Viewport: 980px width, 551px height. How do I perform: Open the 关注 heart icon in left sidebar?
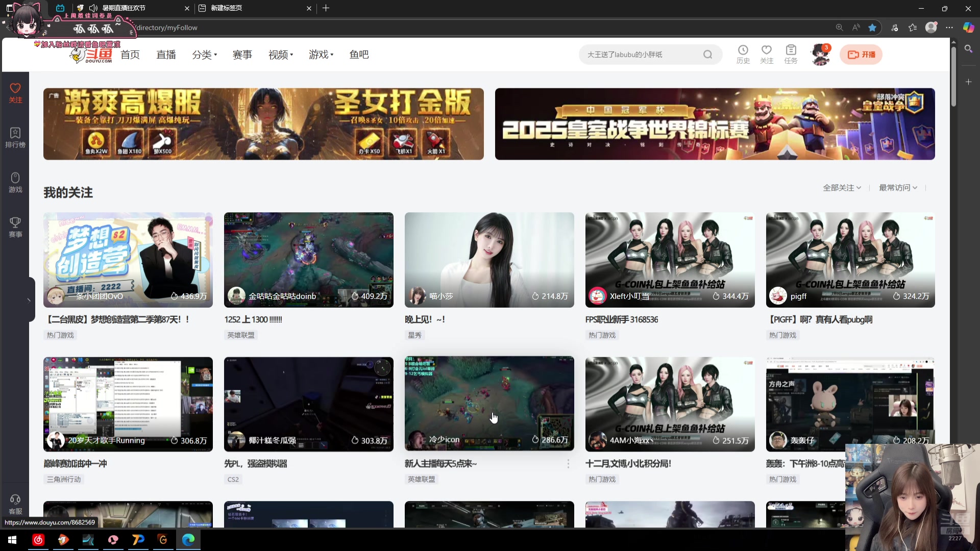(x=15, y=93)
